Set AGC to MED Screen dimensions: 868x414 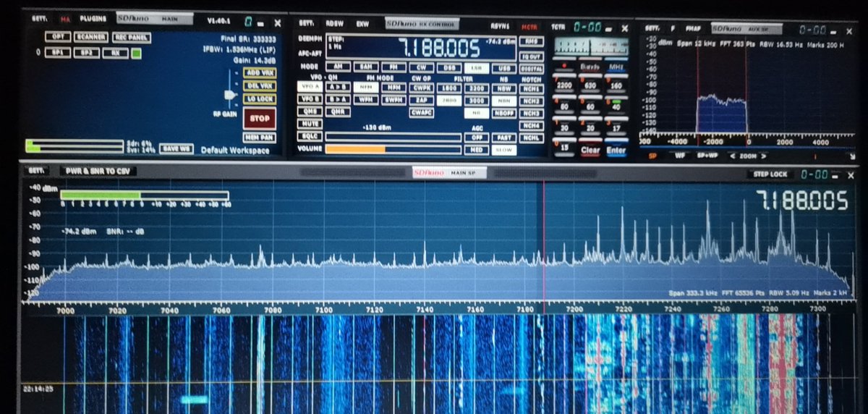(x=477, y=150)
